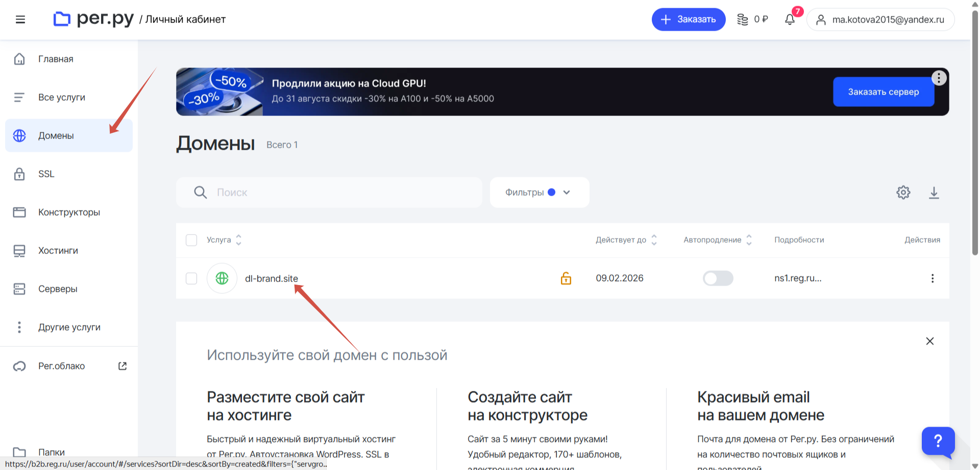The image size is (980, 470).
Task: Sort by Действует до column
Action: tap(626, 240)
